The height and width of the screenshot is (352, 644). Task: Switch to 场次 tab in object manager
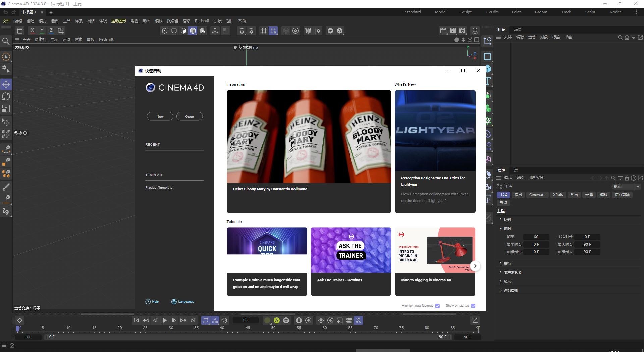pyautogui.click(x=518, y=30)
